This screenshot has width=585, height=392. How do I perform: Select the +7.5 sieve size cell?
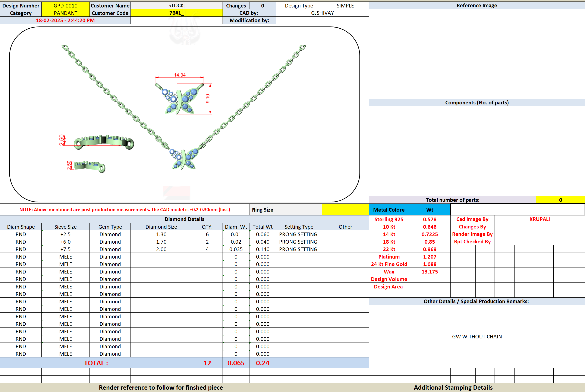(66, 249)
